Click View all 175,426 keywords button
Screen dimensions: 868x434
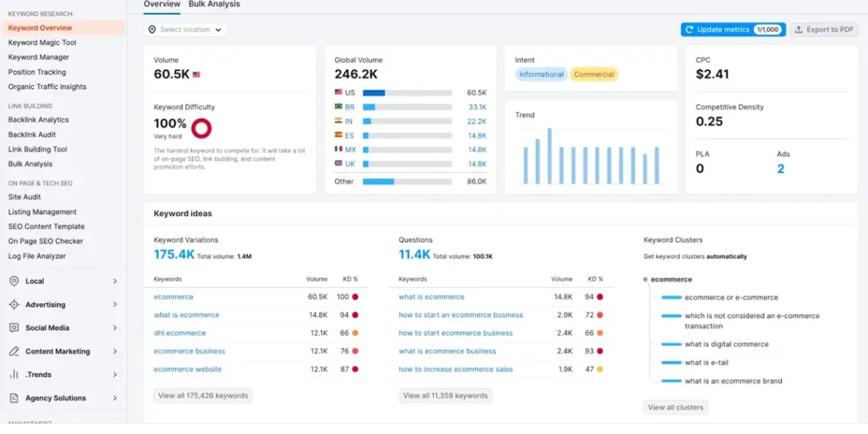[203, 396]
